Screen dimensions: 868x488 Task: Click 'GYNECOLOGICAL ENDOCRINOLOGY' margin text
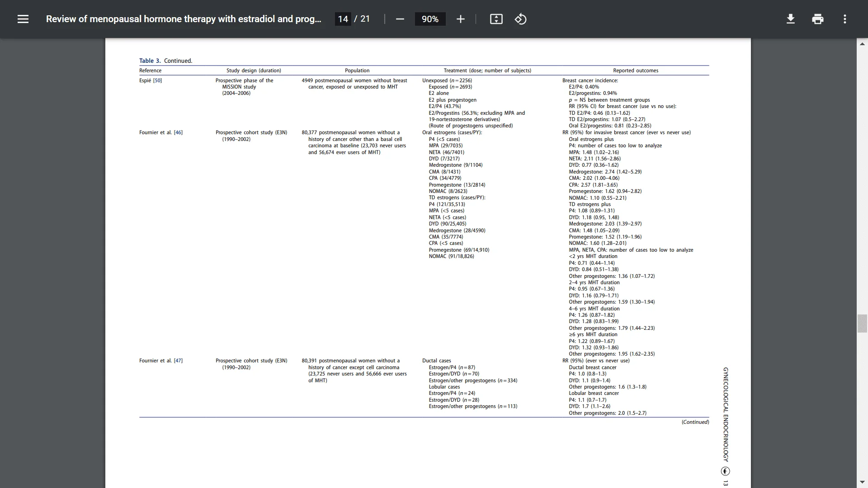(x=726, y=414)
